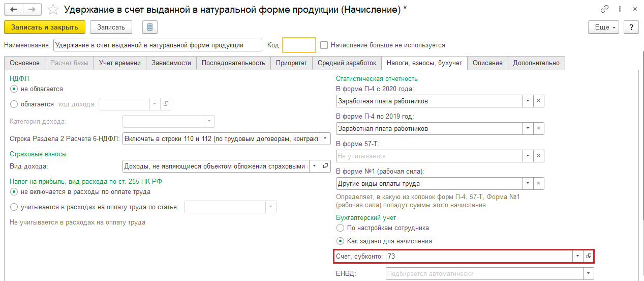Open the 'Основное' tab
Image resolution: width=644 pixels, height=281 pixels.
(24, 63)
